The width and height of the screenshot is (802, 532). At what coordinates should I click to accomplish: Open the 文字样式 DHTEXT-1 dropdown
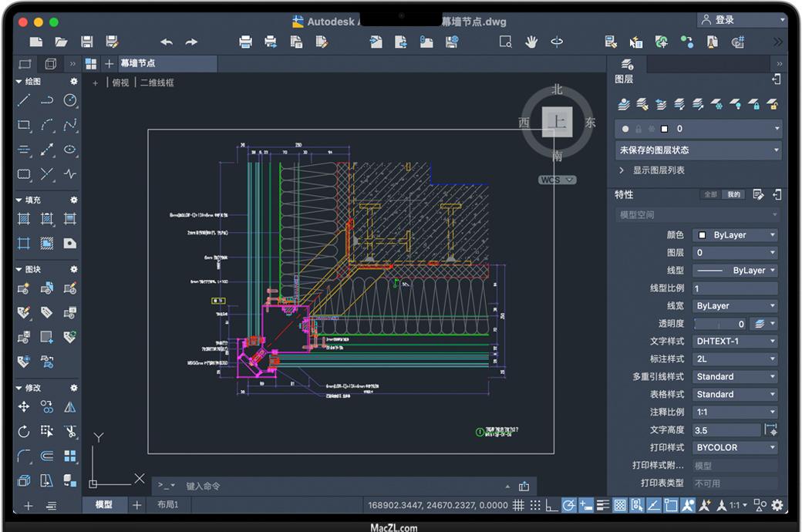pos(735,342)
